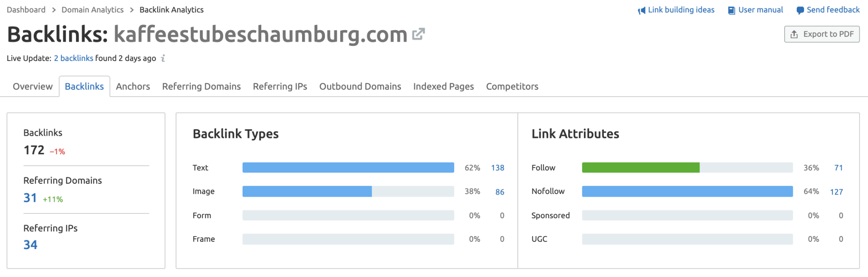This screenshot has width=868, height=277.
Task: Switch to the Anchors tab
Action: 133,86
